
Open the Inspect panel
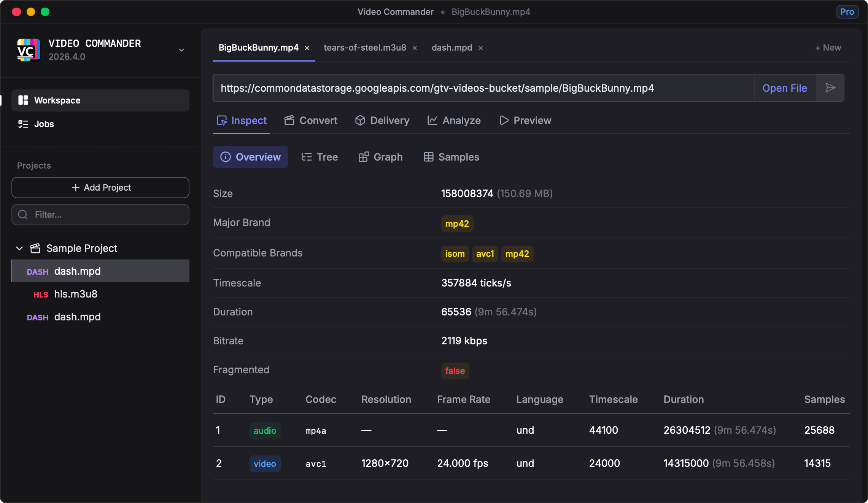click(241, 121)
